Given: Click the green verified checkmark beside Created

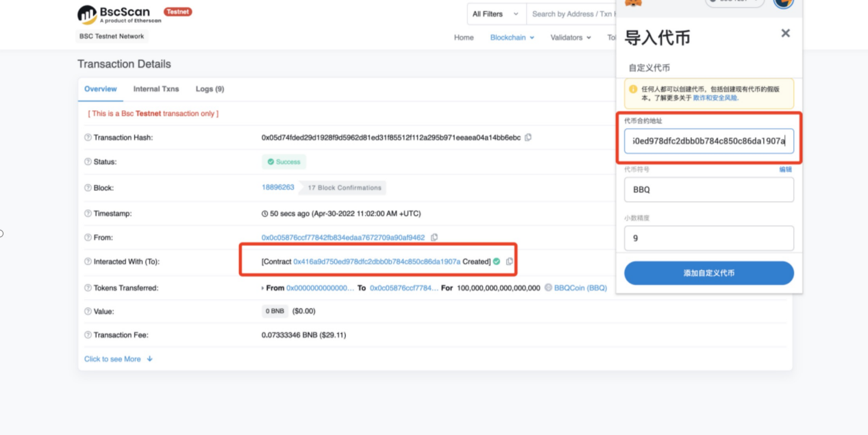Looking at the screenshot, I should (497, 262).
